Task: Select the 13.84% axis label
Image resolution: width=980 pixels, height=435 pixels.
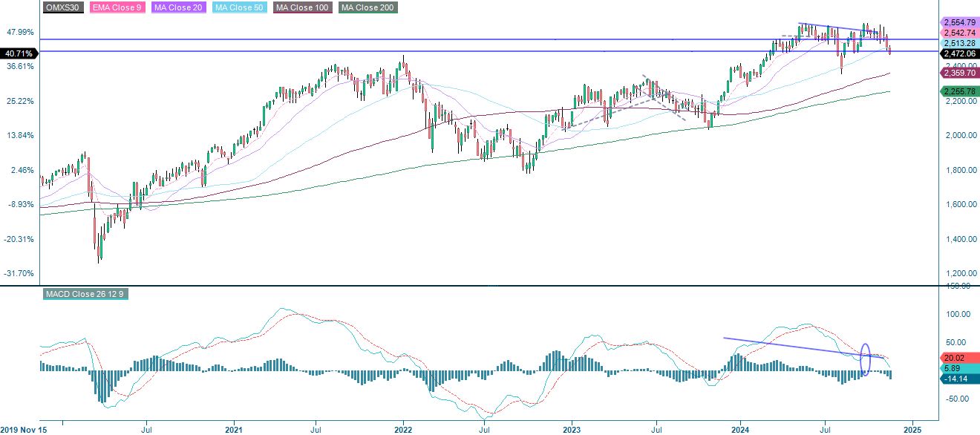Action: click(19, 135)
